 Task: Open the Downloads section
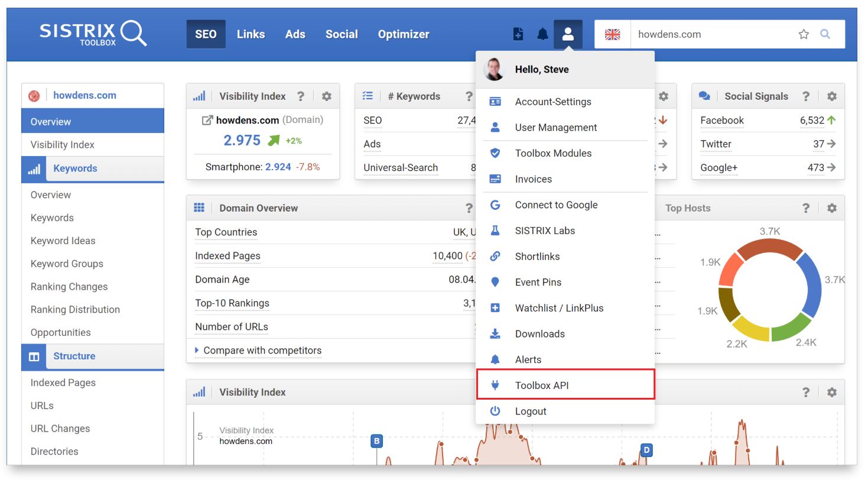click(x=540, y=333)
